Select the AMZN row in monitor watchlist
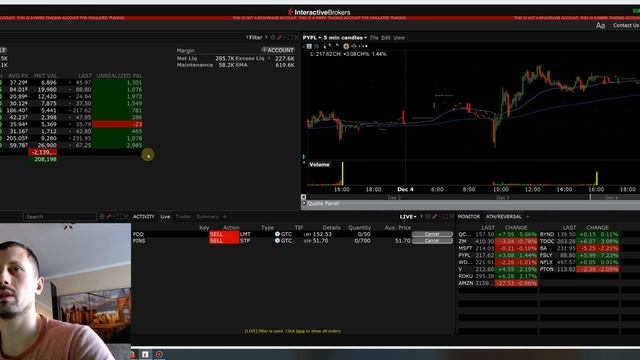The height and width of the screenshot is (360, 640). [498, 283]
